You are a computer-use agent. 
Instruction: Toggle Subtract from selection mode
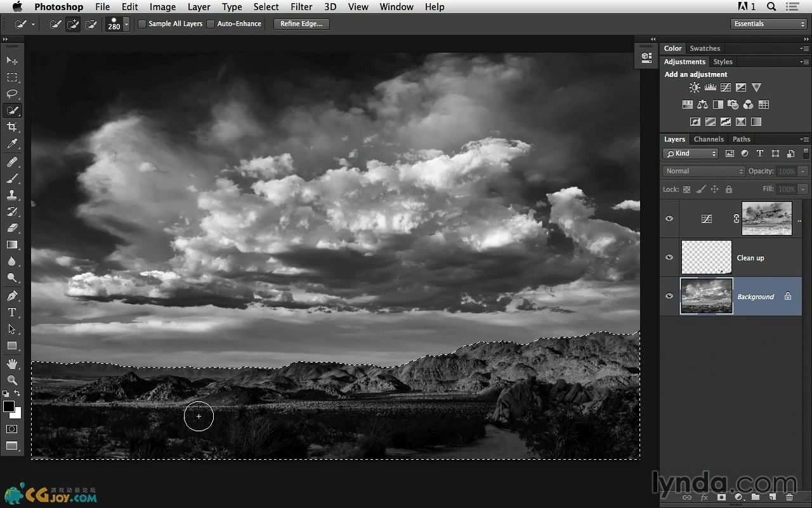(91, 24)
